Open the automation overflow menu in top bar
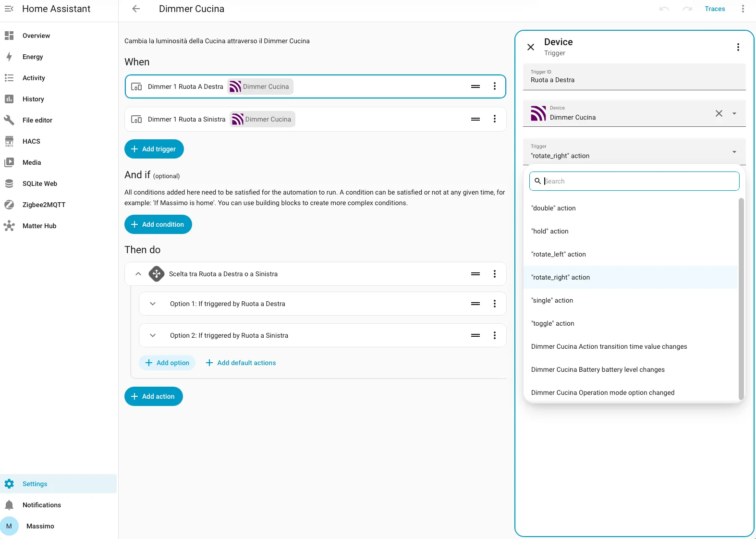Viewport: 756px width, 539px height. (x=743, y=9)
